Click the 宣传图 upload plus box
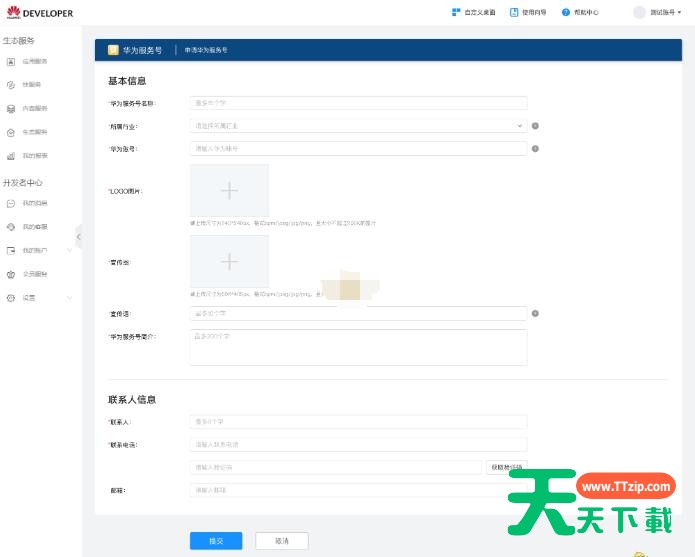The height and width of the screenshot is (557, 695). [x=229, y=261]
